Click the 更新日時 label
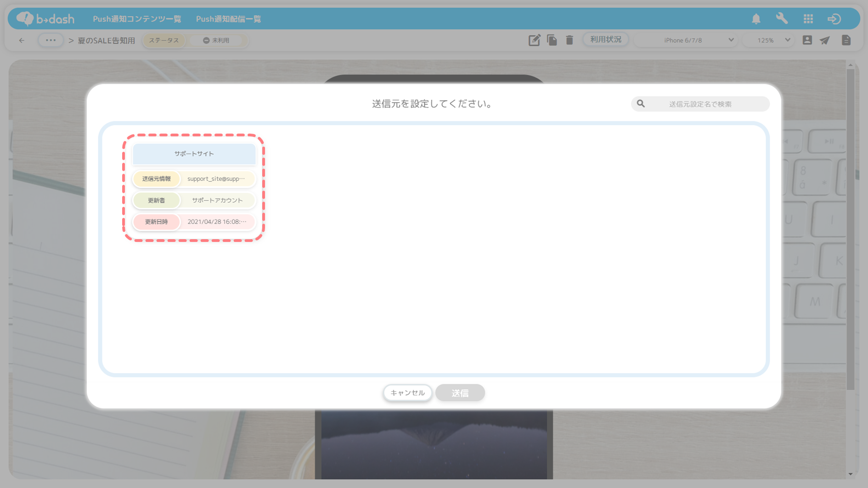 point(157,222)
